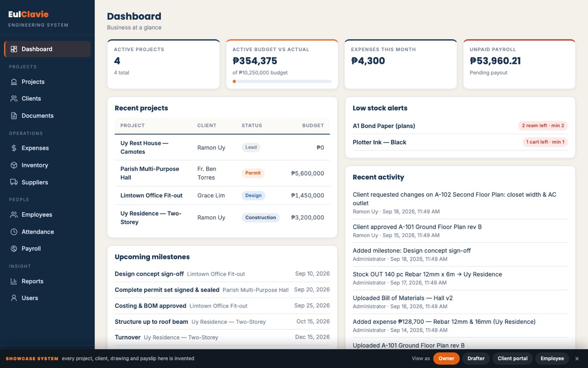Image resolution: width=588 pixels, height=368 pixels.
Task: Click the Reports bar chart icon
Action: click(x=14, y=281)
